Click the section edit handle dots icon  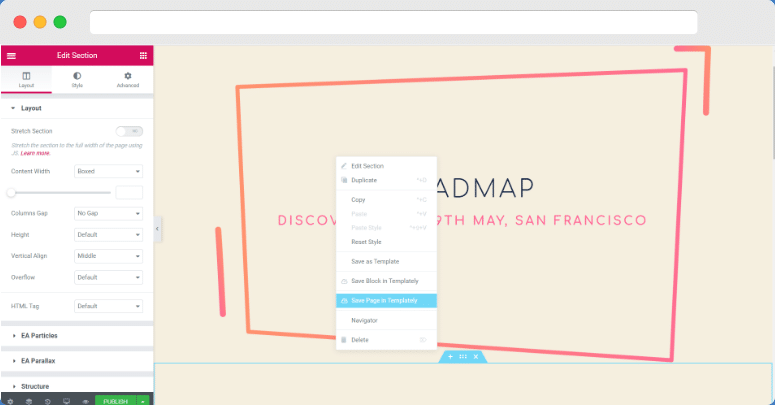coord(463,357)
